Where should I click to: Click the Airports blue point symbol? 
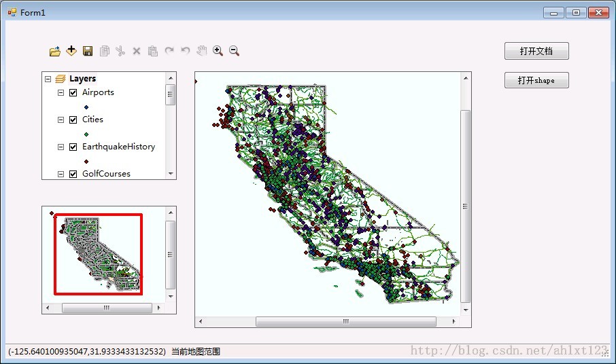(86, 107)
